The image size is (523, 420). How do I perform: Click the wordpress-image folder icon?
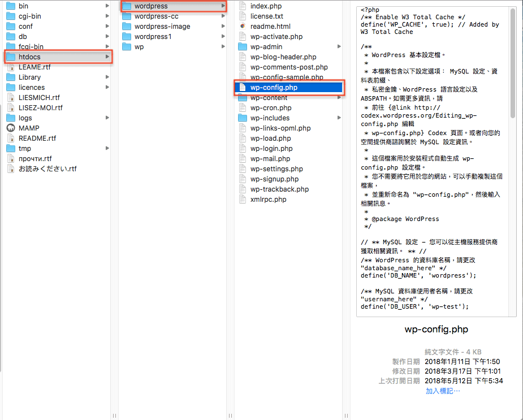[127, 27]
